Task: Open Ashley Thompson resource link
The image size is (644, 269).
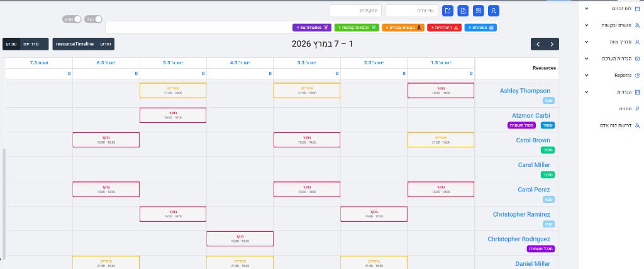Action: click(525, 91)
